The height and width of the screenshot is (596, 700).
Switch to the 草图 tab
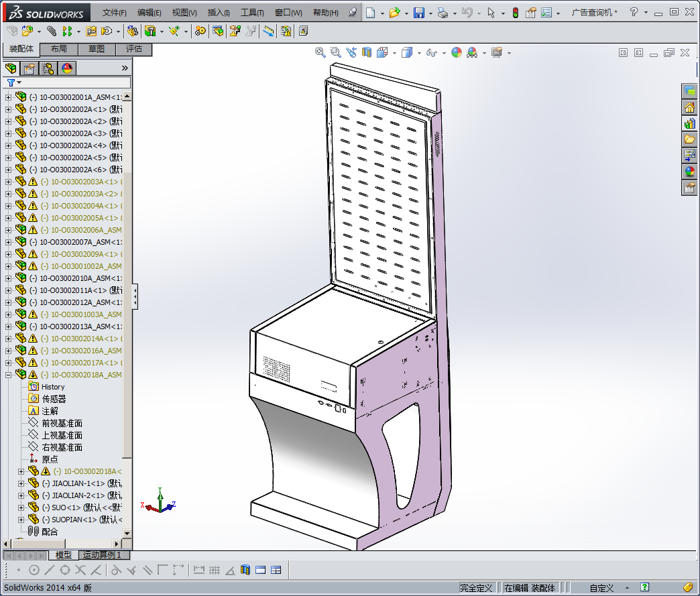tap(97, 49)
